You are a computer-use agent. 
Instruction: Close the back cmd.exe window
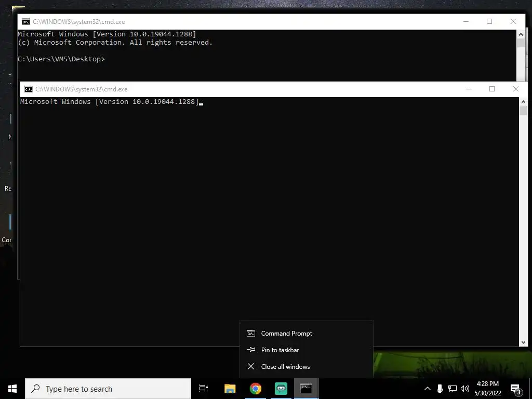513,21
